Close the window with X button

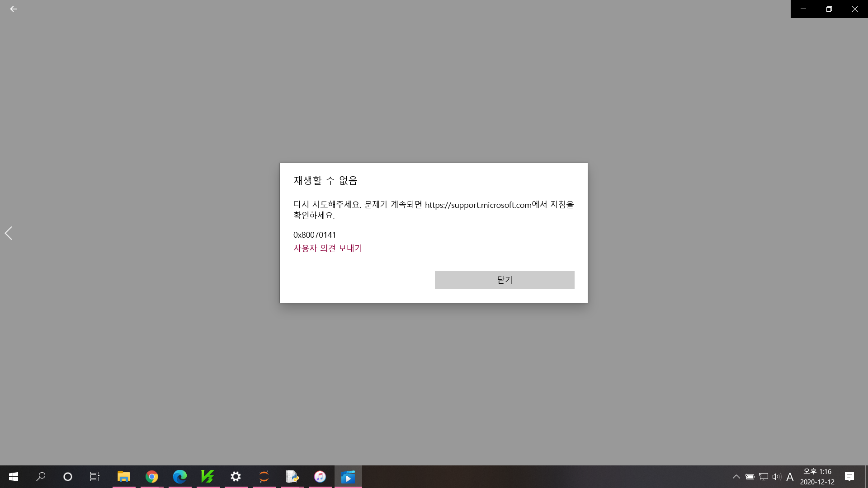(x=855, y=9)
